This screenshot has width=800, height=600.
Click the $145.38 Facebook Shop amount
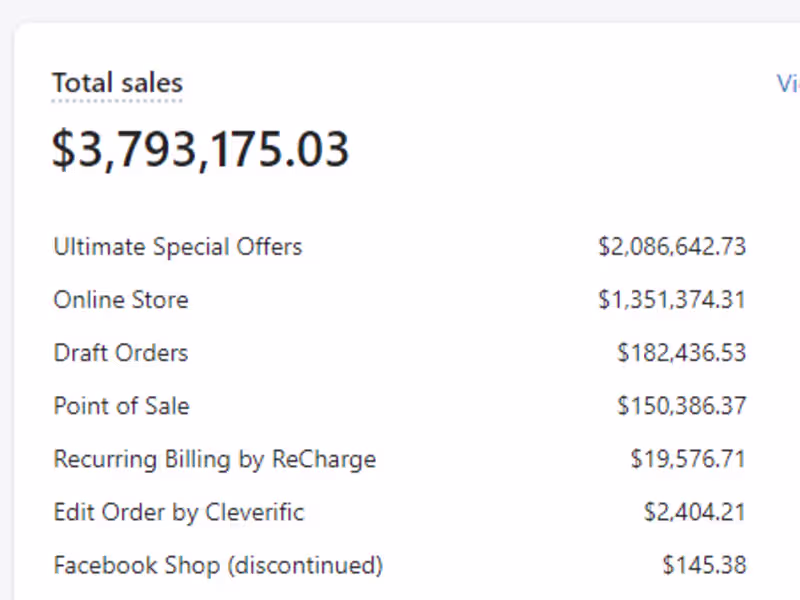703,565
